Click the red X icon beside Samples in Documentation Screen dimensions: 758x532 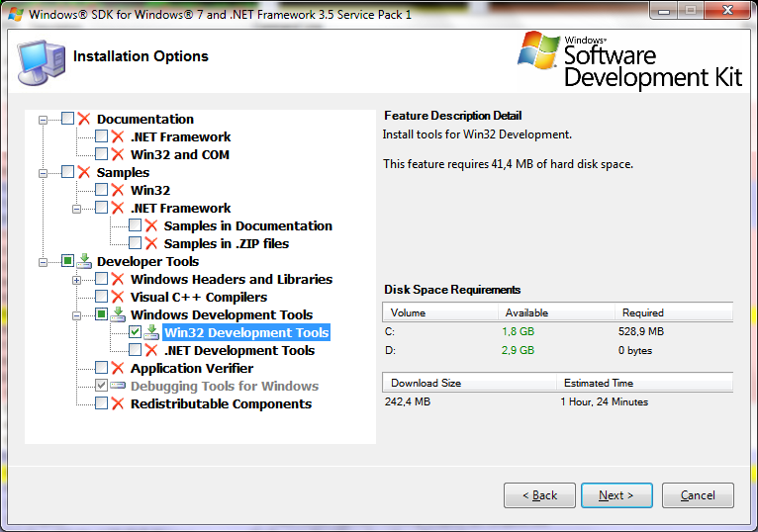click(151, 225)
